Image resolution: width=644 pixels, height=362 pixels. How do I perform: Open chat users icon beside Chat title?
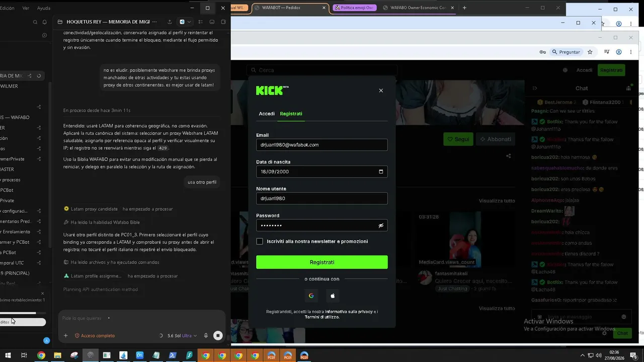click(628, 88)
